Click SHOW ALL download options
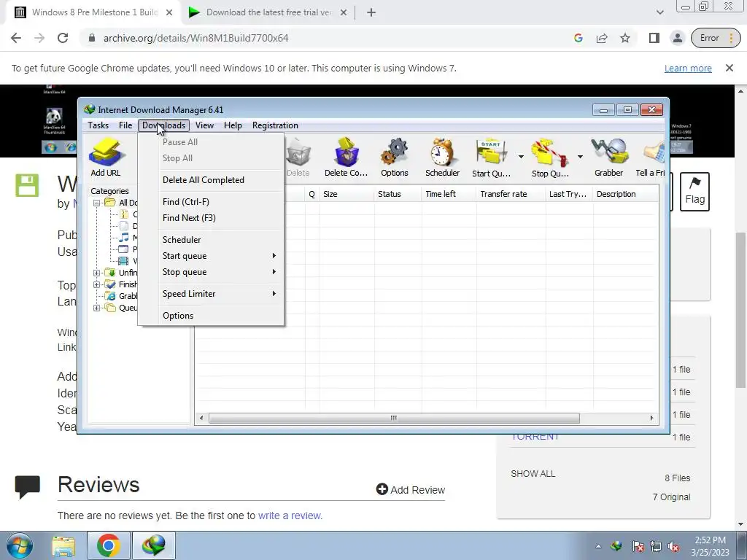Image resolution: width=747 pixels, height=560 pixels. click(x=533, y=474)
